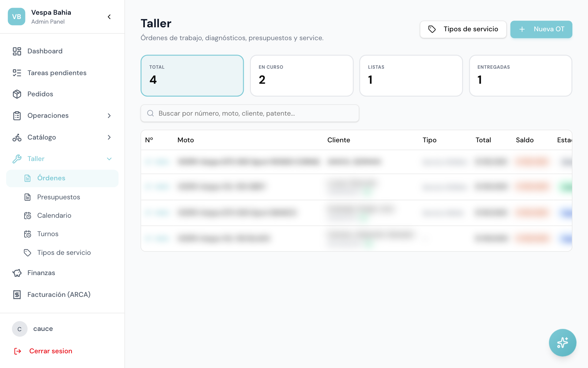Click the cauce username

point(43,329)
